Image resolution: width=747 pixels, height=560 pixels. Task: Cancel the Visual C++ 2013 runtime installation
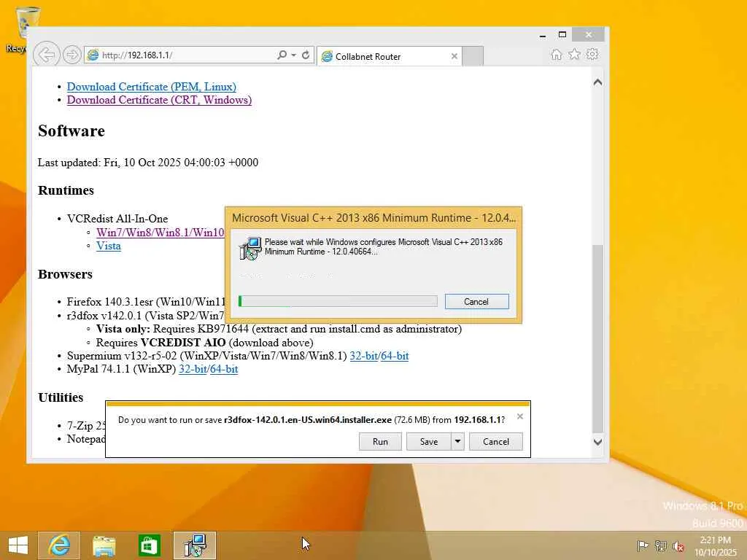click(476, 301)
